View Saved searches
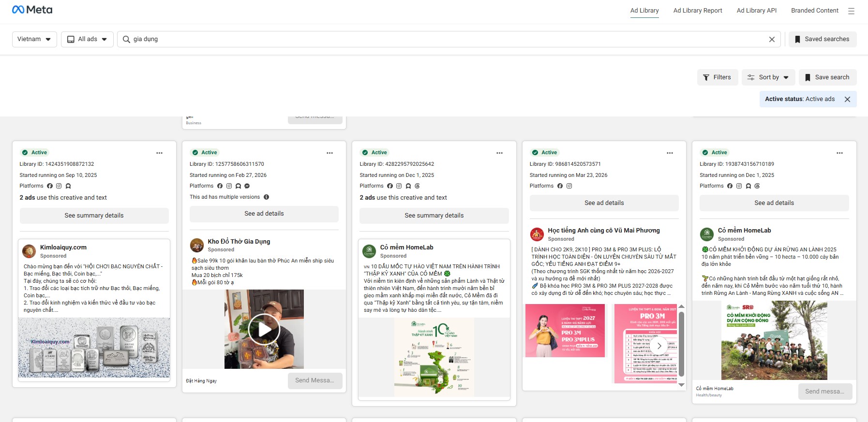Image resolution: width=868 pixels, height=422 pixels. pyautogui.click(x=823, y=39)
